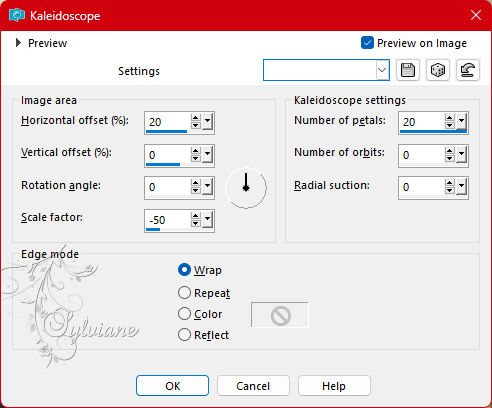Click the Randomize parameters dice icon
Viewport: 492px width, 408px height.
438,70
